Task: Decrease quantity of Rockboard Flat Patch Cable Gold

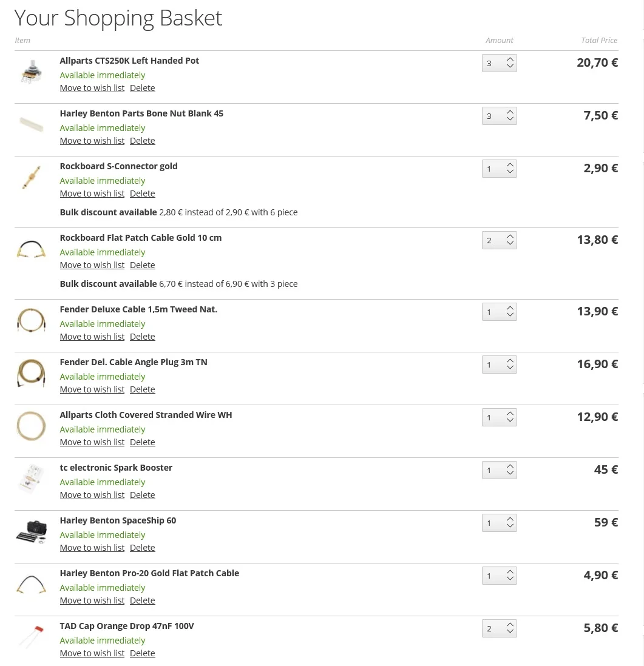Action: point(510,244)
